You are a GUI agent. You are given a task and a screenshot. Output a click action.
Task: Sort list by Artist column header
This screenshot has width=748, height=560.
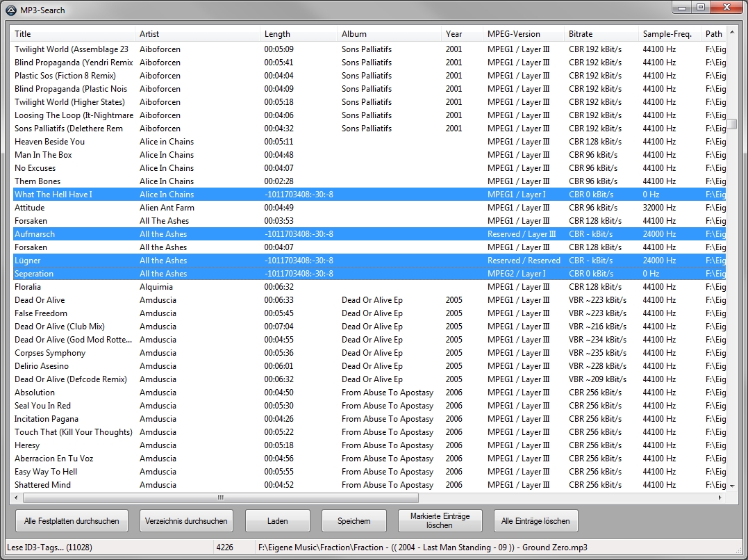[197, 34]
